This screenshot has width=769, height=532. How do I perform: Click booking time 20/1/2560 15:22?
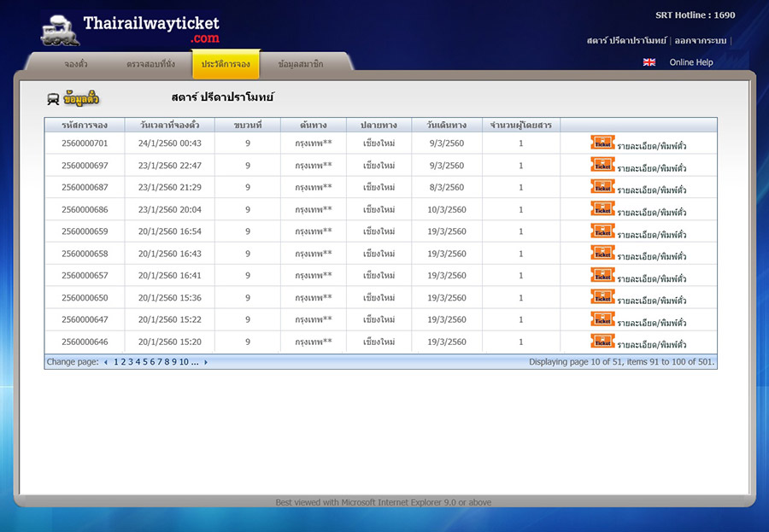[x=170, y=319]
